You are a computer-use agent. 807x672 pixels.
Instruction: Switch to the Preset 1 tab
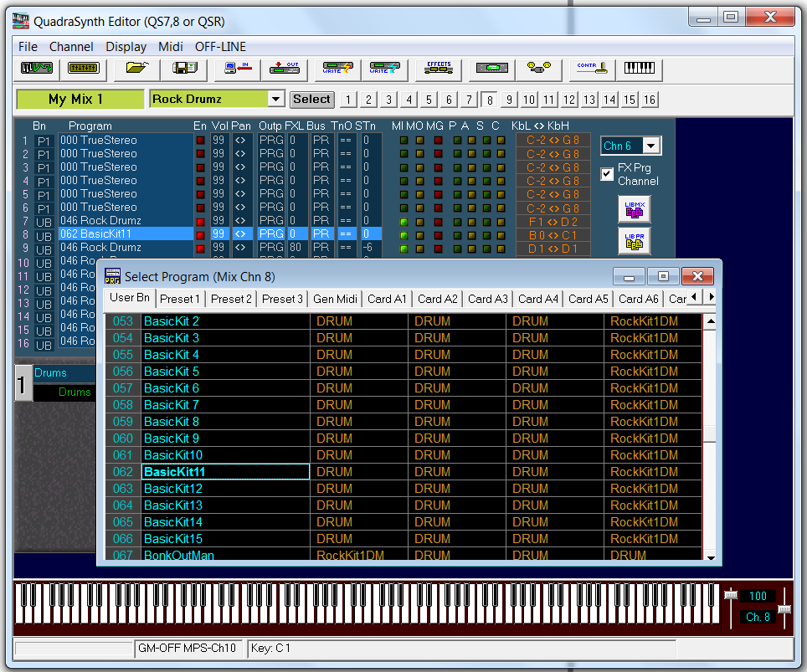180,299
